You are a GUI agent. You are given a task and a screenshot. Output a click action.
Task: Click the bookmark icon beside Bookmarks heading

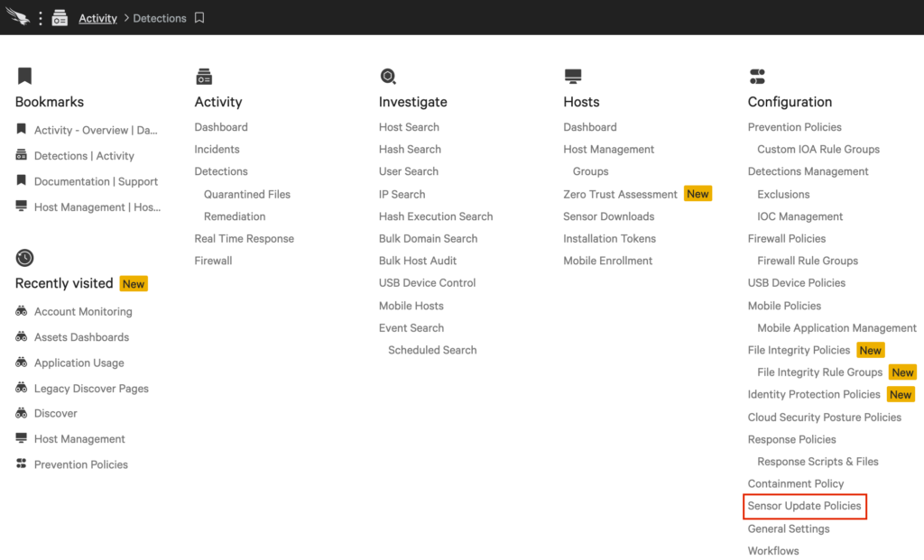pyautogui.click(x=24, y=76)
